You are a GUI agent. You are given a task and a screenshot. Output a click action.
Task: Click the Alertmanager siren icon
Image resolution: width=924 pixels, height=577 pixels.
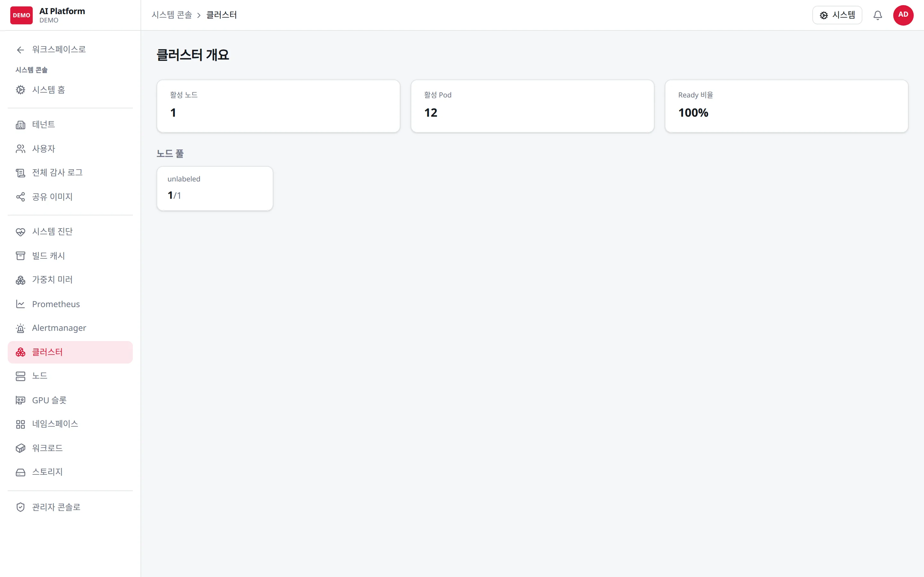[x=21, y=328]
